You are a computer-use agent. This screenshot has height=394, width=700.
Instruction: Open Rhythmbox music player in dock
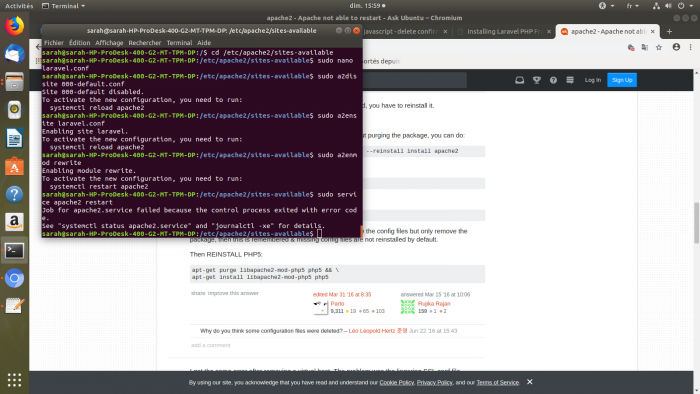[14, 110]
